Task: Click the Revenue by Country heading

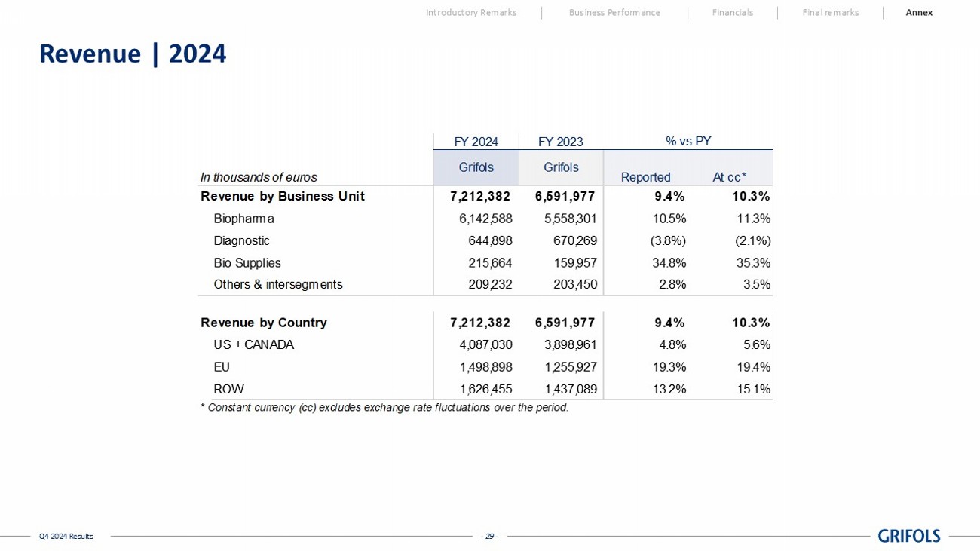Action: pyautogui.click(x=263, y=323)
